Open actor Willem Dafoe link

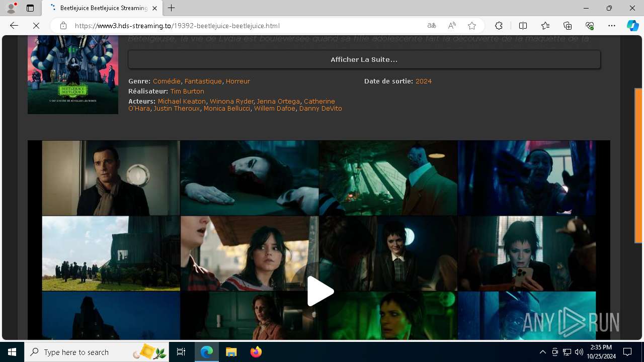coord(275,108)
